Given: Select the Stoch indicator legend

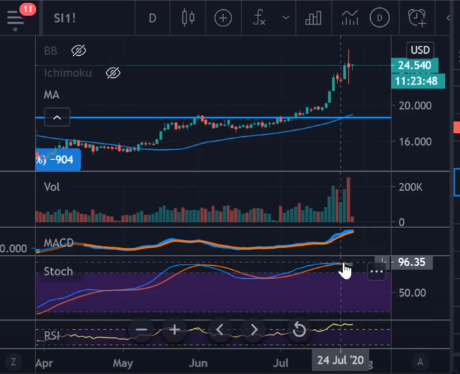Looking at the screenshot, I should [58, 271].
